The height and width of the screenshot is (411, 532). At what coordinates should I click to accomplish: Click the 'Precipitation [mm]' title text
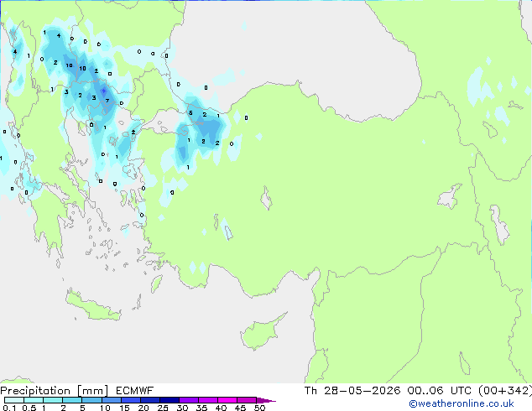(54, 391)
